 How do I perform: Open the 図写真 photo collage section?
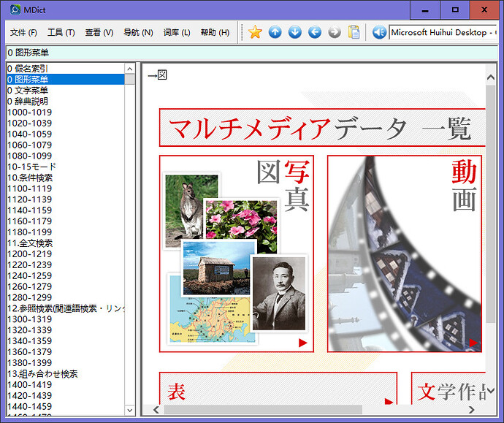point(236,254)
